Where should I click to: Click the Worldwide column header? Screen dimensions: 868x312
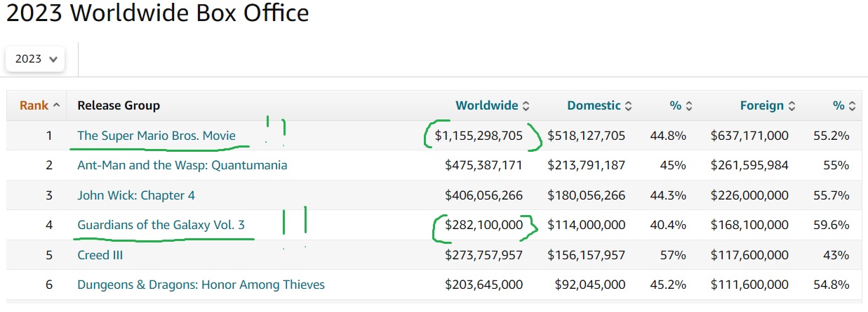click(x=486, y=105)
